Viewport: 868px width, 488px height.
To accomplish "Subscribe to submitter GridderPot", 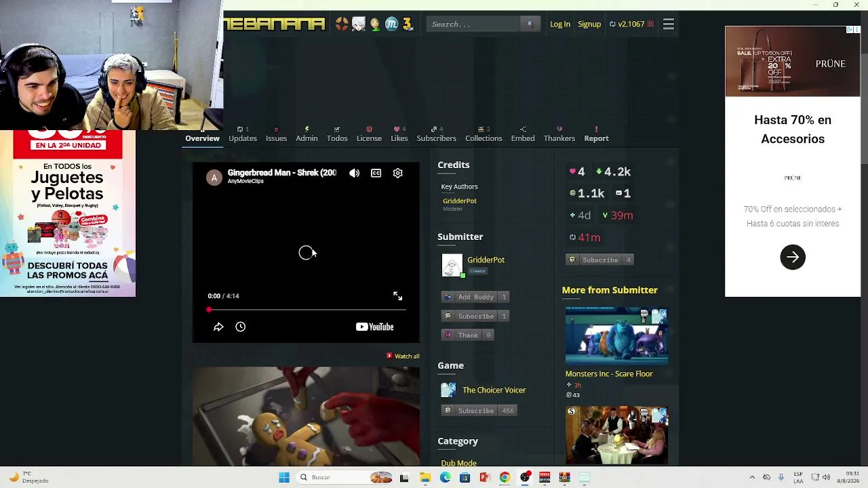I will (475, 316).
